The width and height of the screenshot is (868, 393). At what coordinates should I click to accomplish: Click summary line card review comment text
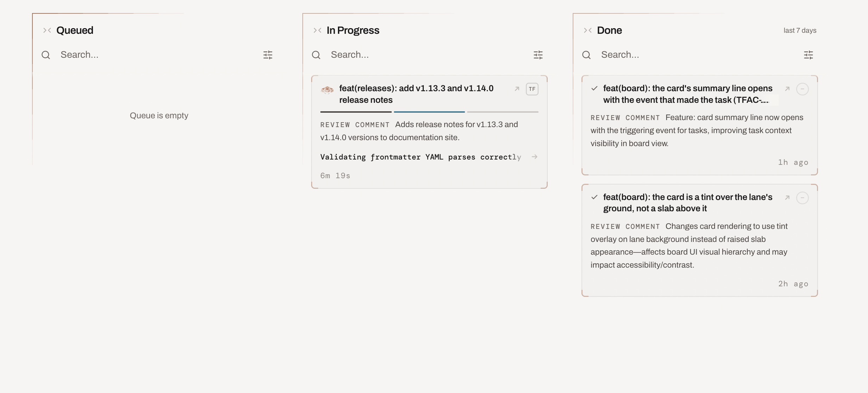pyautogui.click(x=697, y=130)
